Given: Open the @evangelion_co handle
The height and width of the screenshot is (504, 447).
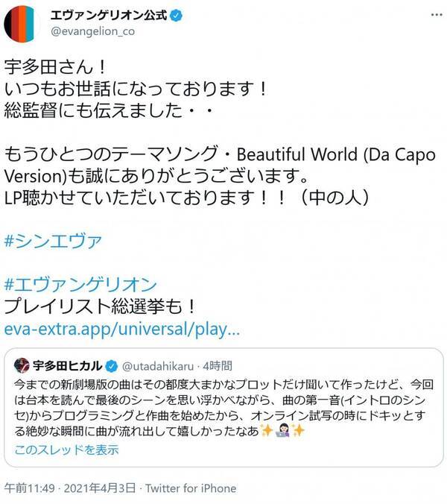Looking at the screenshot, I should (x=92, y=31).
